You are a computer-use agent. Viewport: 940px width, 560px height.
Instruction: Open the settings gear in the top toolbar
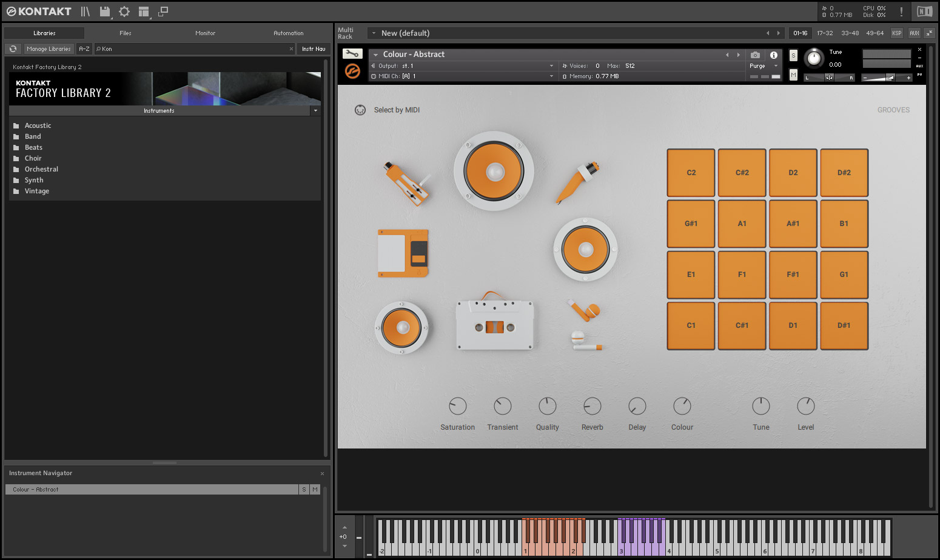124,12
